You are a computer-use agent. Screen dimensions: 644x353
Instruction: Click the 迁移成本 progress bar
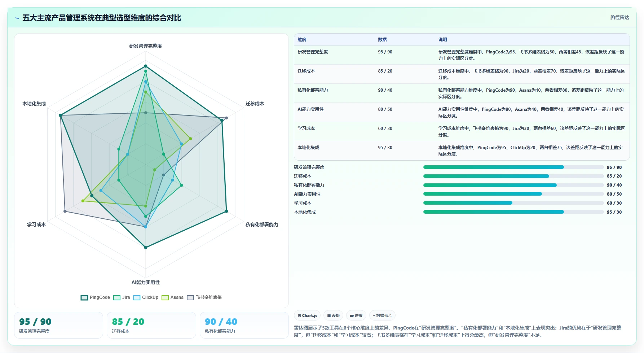(513, 176)
